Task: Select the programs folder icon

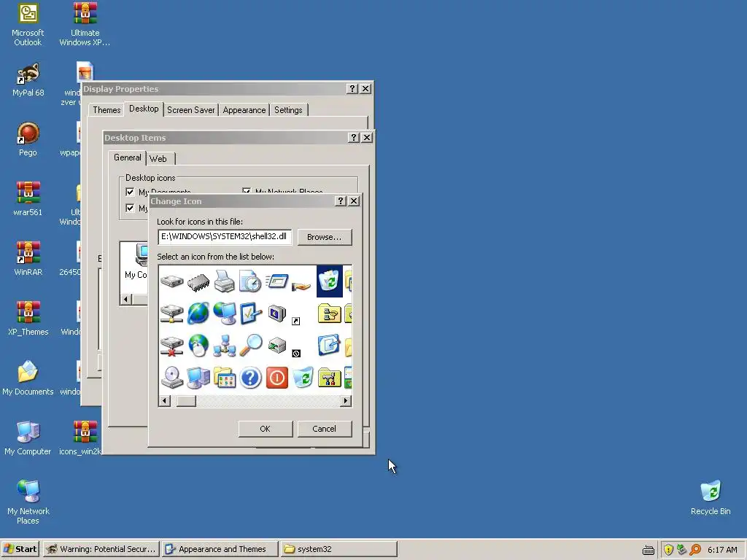Action: pyautogui.click(x=225, y=378)
